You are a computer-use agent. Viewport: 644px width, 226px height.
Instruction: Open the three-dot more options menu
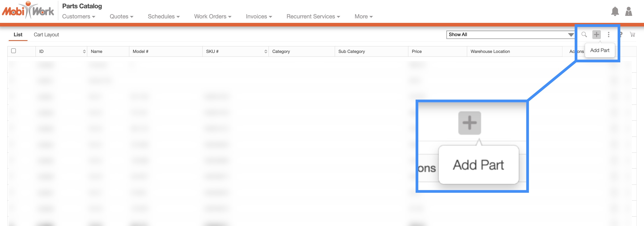(608, 35)
